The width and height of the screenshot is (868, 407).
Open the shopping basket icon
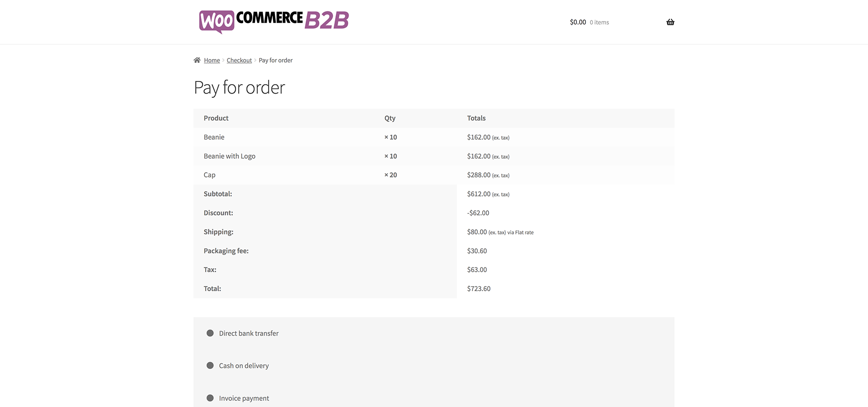670,22
